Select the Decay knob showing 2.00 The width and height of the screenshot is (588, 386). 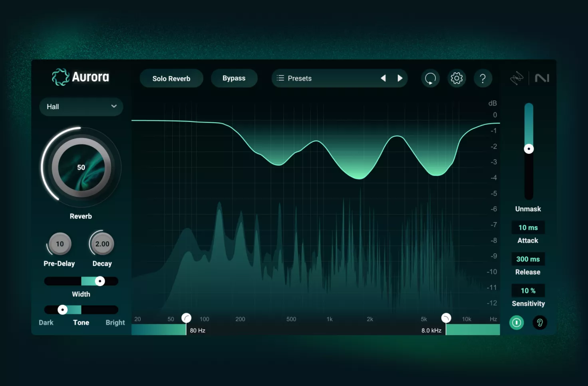coord(102,244)
